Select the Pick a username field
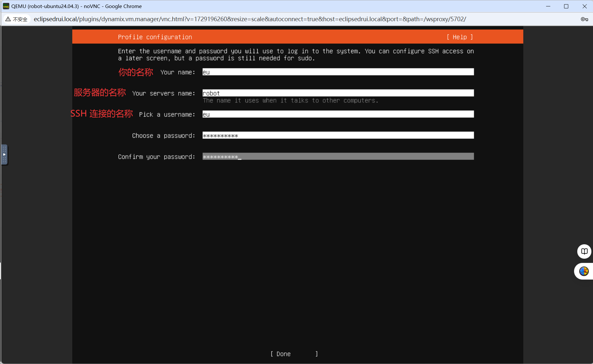The image size is (593, 364). (338, 114)
